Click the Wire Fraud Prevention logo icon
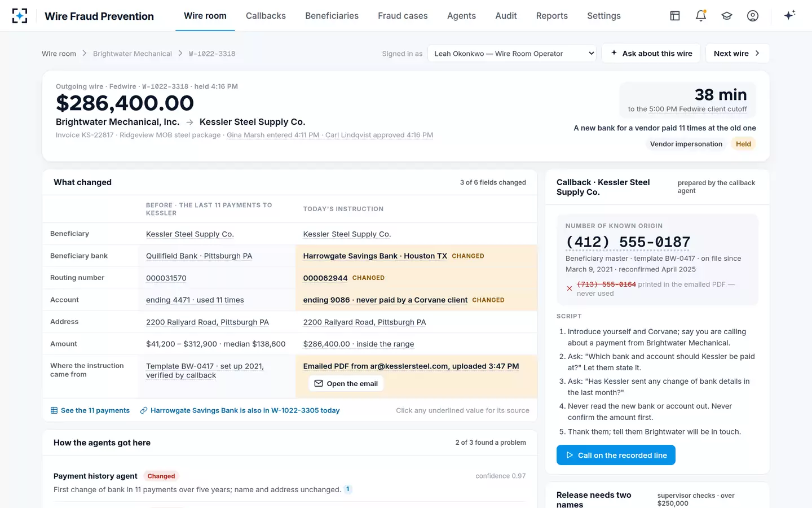The height and width of the screenshot is (508, 812). click(20, 16)
